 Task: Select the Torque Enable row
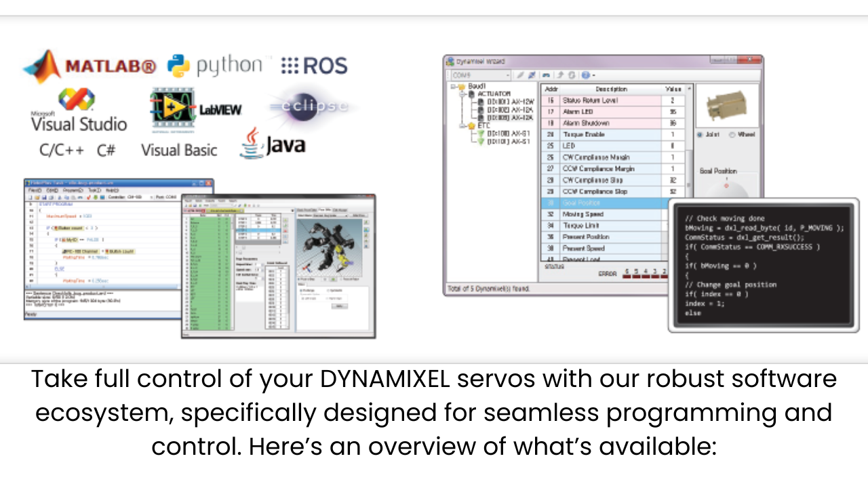[x=613, y=134]
